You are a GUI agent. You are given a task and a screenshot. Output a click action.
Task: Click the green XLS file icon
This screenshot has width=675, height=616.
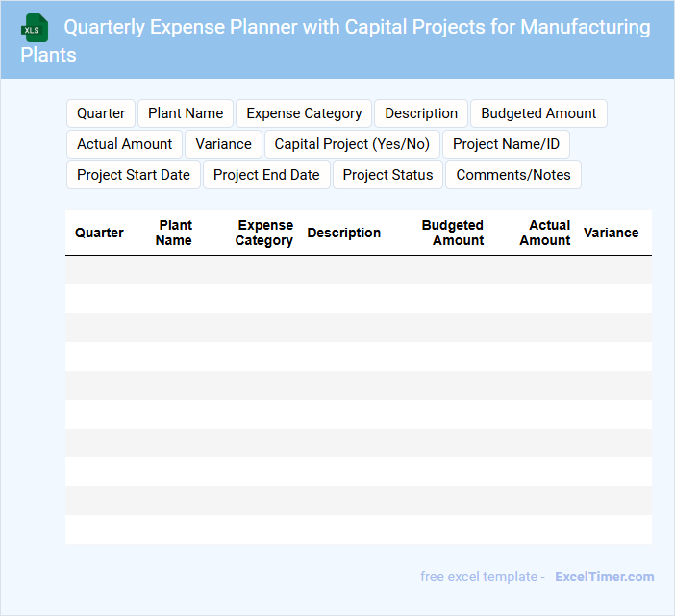[35, 28]
